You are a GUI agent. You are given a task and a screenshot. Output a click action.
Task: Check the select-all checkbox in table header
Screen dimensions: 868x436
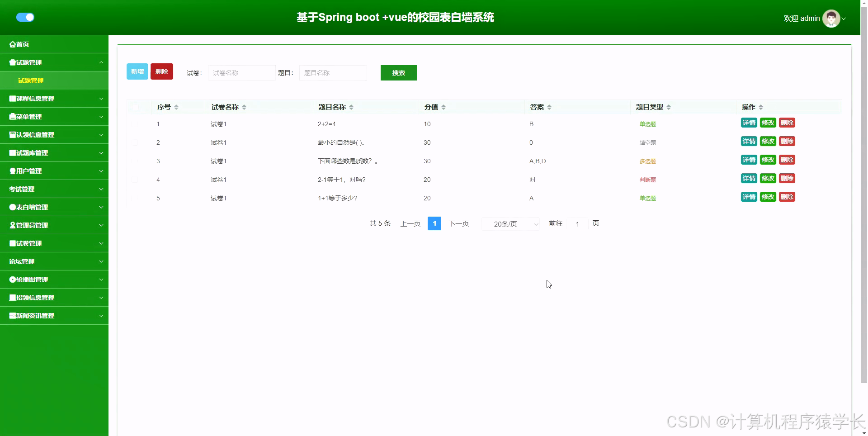(x=136, y=107)
